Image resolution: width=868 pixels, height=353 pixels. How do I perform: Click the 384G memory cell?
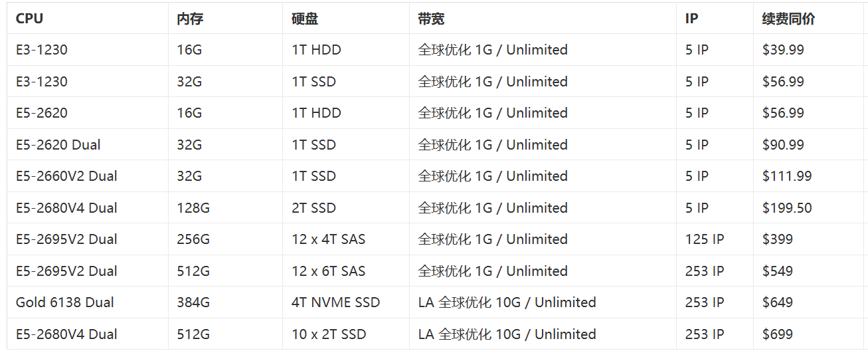click(226, 302)
